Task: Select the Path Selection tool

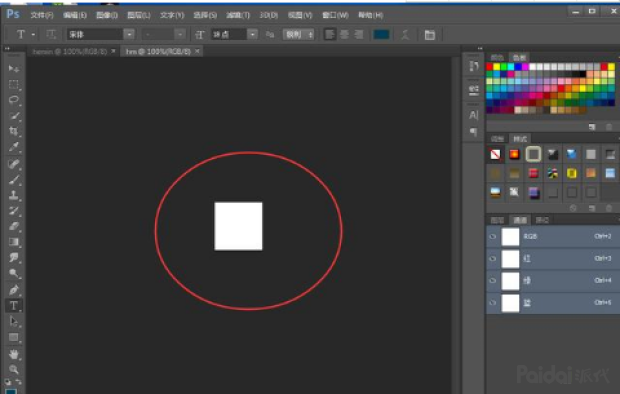Action: (13, 321)
